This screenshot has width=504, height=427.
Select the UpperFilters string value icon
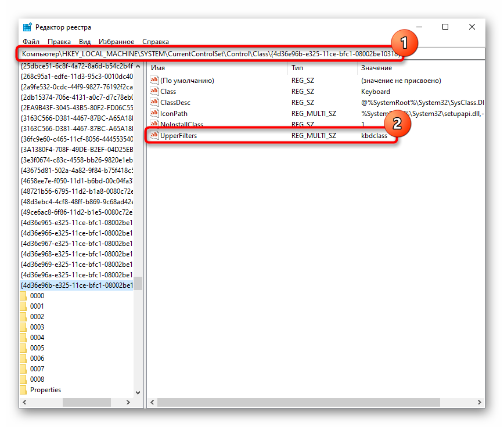tap(154, 136)
